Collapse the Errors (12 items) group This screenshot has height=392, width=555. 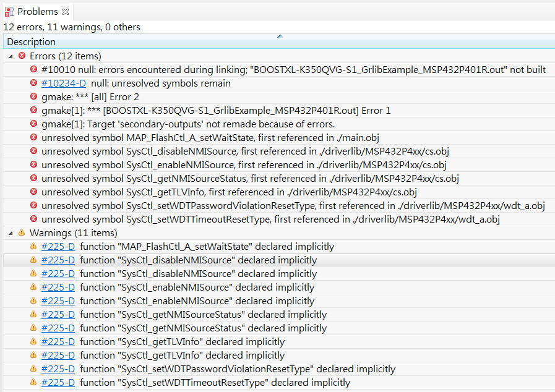click(11, 56)
